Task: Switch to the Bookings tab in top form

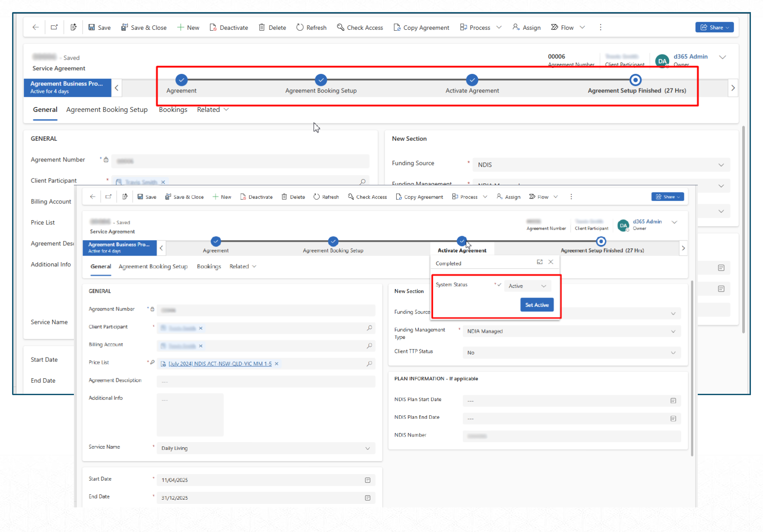Action: 173,110
